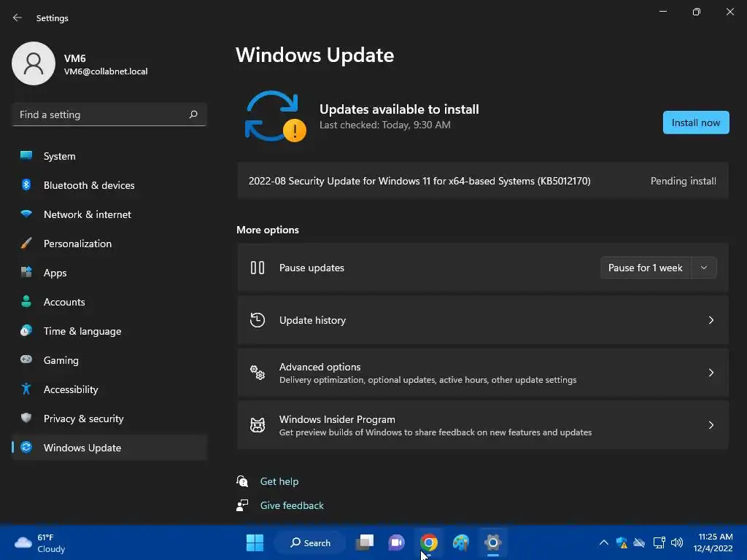Click the Accounts person icon in sidebar
This screenshot has width=747, height=560.
click(x=26, y=301)
